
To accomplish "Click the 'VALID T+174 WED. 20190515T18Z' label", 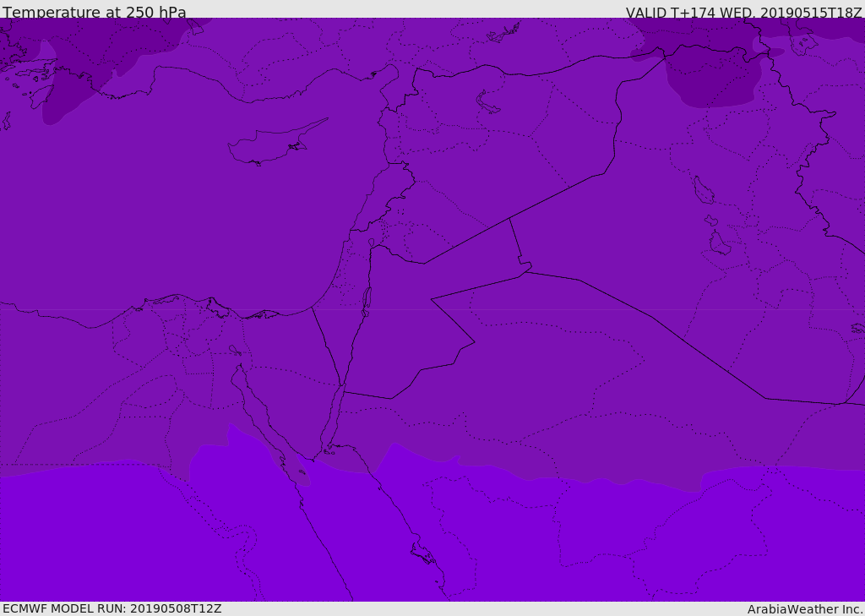I will tap(743, 12).
